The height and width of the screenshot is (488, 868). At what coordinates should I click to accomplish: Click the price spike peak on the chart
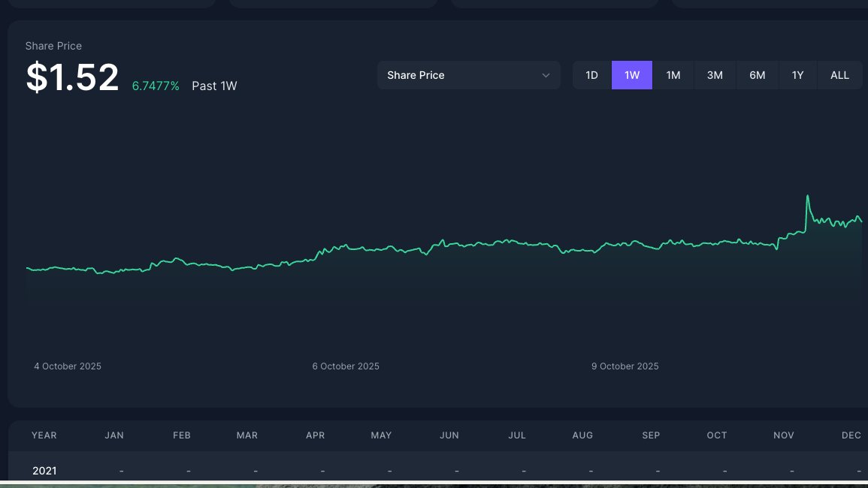coord(807,194)
